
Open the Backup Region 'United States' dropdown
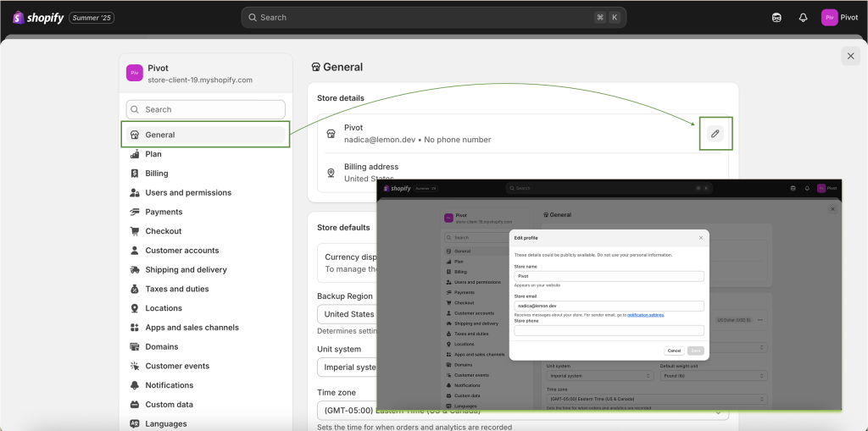pos(347,314)
